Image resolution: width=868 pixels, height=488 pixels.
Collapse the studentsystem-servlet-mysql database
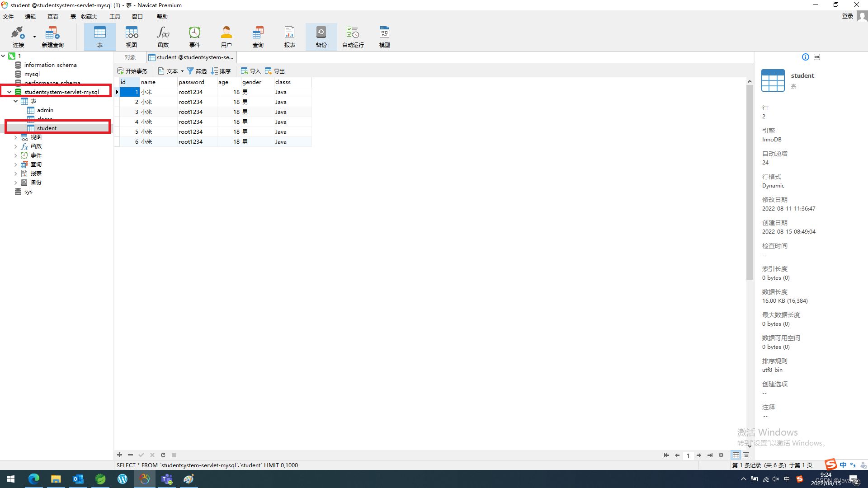pos(9,91)
